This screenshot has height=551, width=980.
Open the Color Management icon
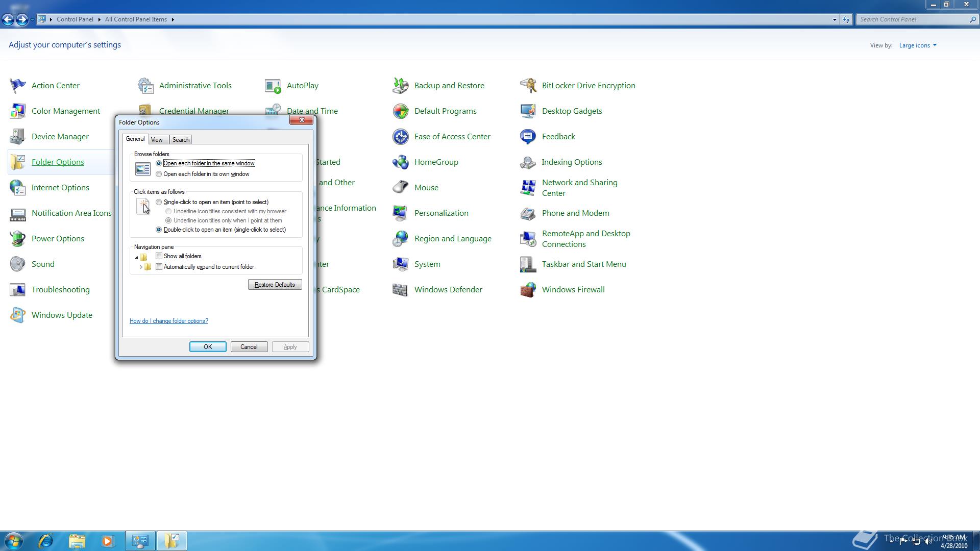click(17, 111)
